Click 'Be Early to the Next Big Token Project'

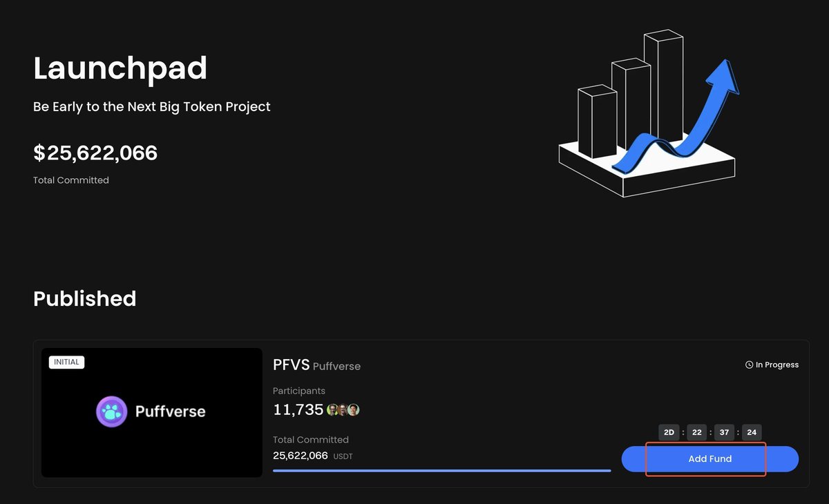pyautogui.click(x=152, y=107)
